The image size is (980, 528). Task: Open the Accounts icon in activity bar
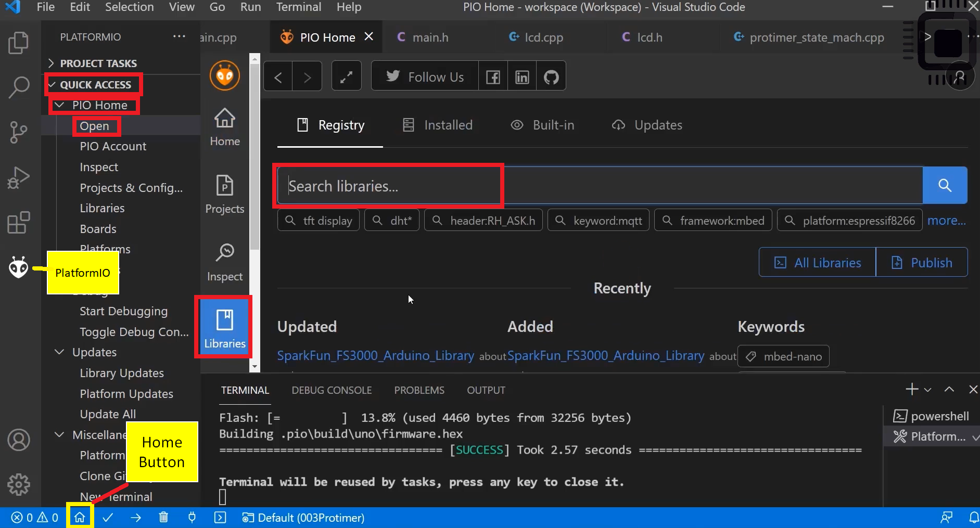point(19,440)
